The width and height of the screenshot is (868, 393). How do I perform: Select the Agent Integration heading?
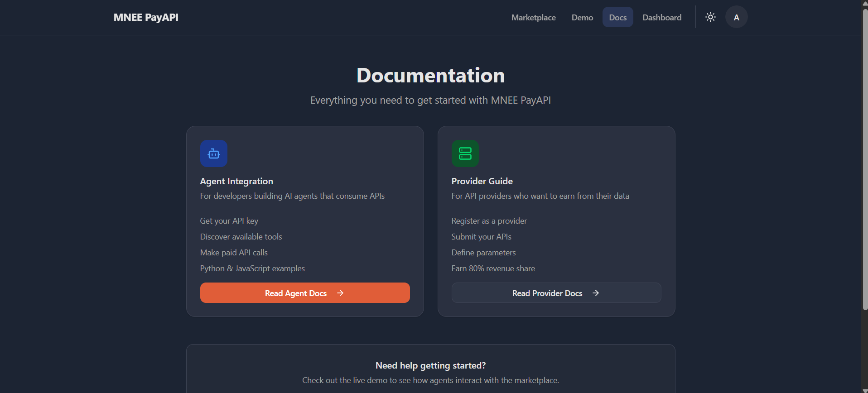(x=236, y=181)
